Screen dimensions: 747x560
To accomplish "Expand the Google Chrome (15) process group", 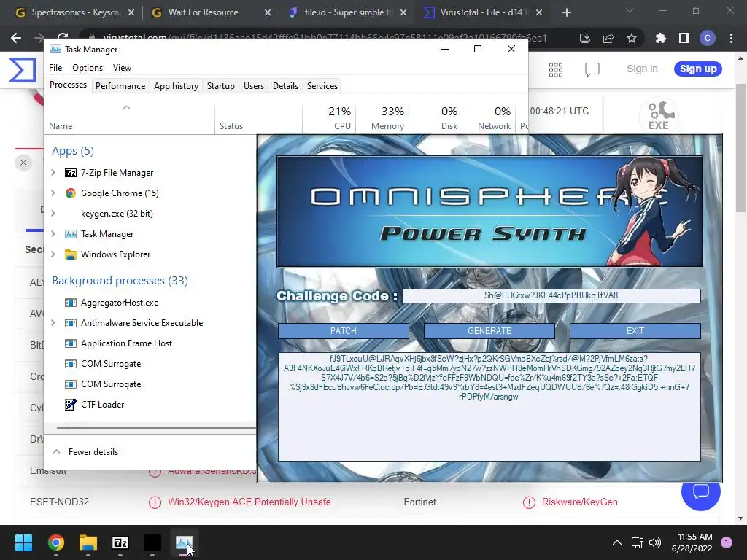I will point(53,193).
